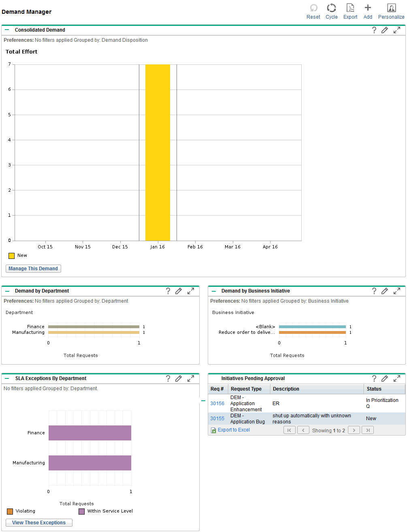Click the Cycle icon in the header
Image resolution: width=407 pixels, height=532 pixels.
tap(331, 11)
